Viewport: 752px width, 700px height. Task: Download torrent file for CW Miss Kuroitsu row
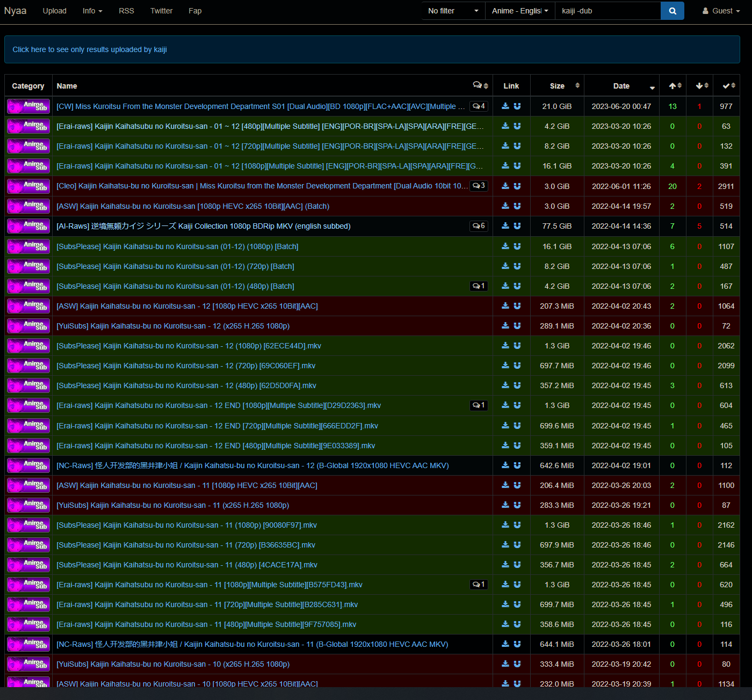pos(505,106)
